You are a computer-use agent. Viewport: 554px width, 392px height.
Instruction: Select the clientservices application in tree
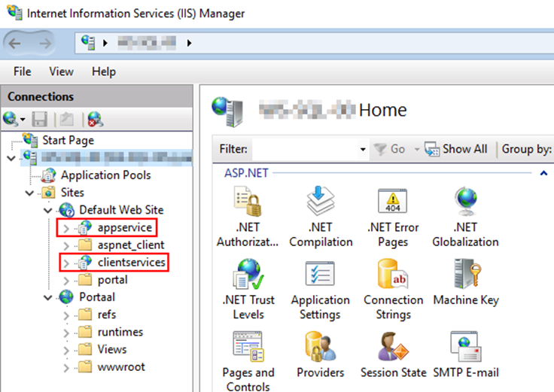point(130,262)
